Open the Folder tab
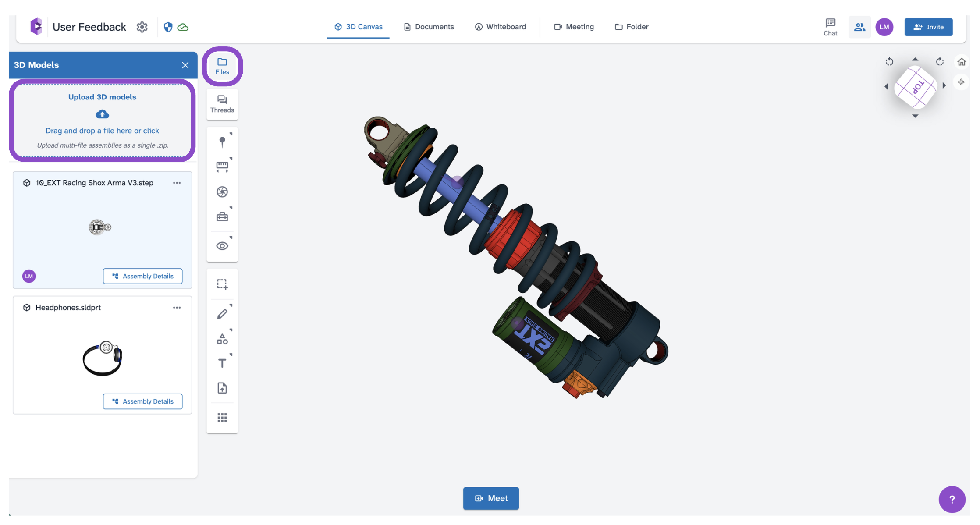The image size is (980, 525). point(632,27)
